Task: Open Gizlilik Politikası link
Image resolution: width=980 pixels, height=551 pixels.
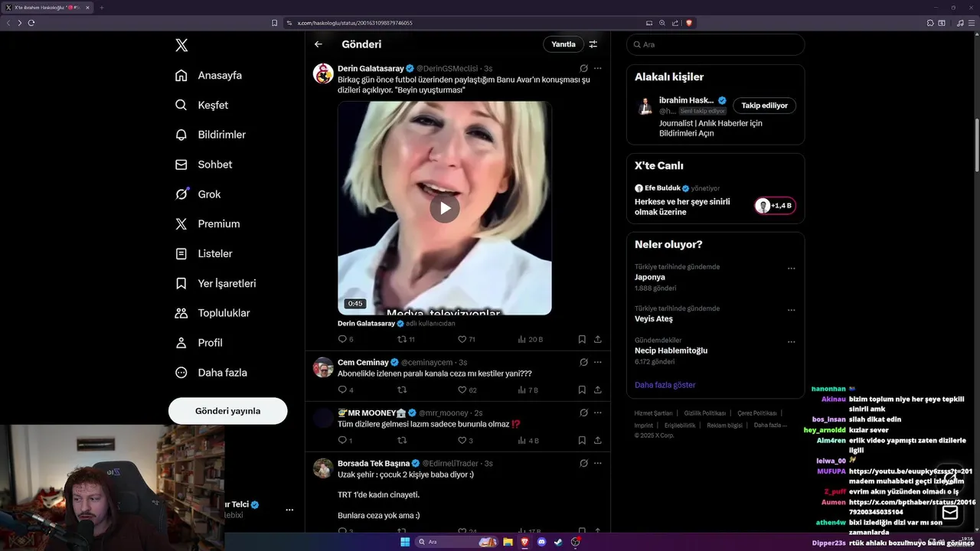Action: click(x=704, y=413)
